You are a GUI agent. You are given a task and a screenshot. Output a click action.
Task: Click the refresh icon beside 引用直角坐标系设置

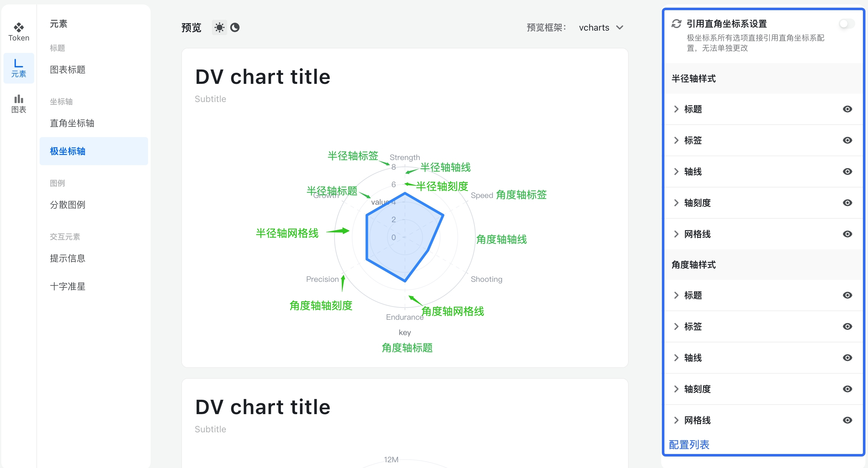pos(676,24)
